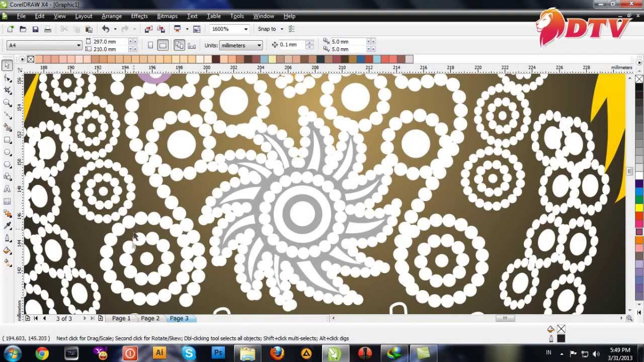Set page orientation to Portrait
This screenshot has height=362, width=644.
150,45
